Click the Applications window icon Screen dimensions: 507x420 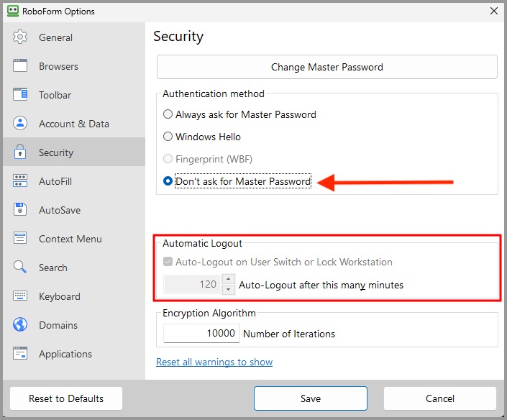[x=20, y=353]
